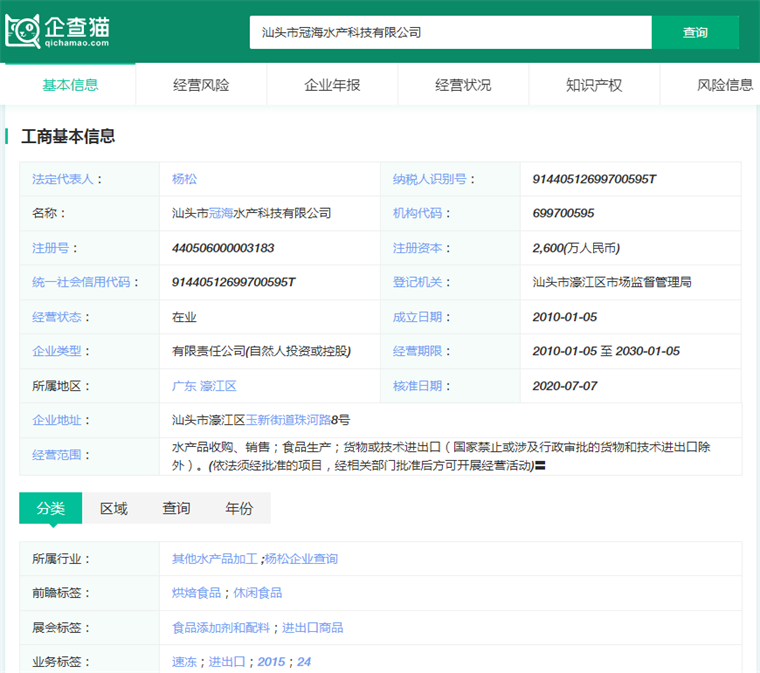Open the 食品添加剂和配料 exhibition tag

[x=221, y=628]
